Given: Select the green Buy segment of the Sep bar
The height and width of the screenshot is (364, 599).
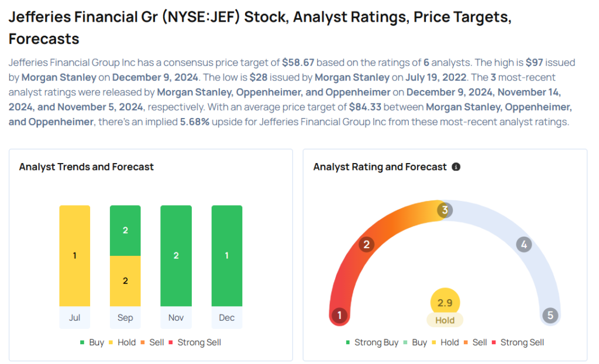Looking at the screenshot, I should [125, 230].
